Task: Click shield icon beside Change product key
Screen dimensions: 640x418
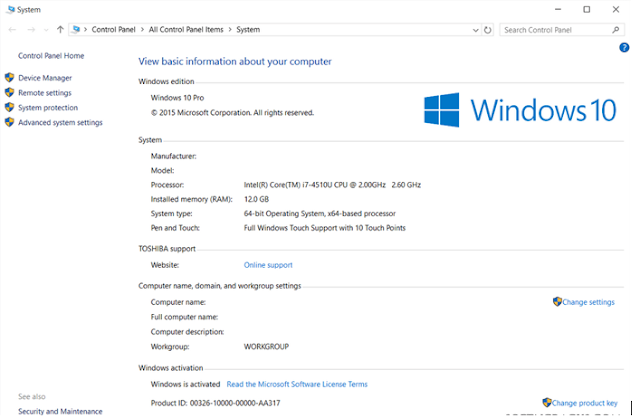Action: pos(547,402)
